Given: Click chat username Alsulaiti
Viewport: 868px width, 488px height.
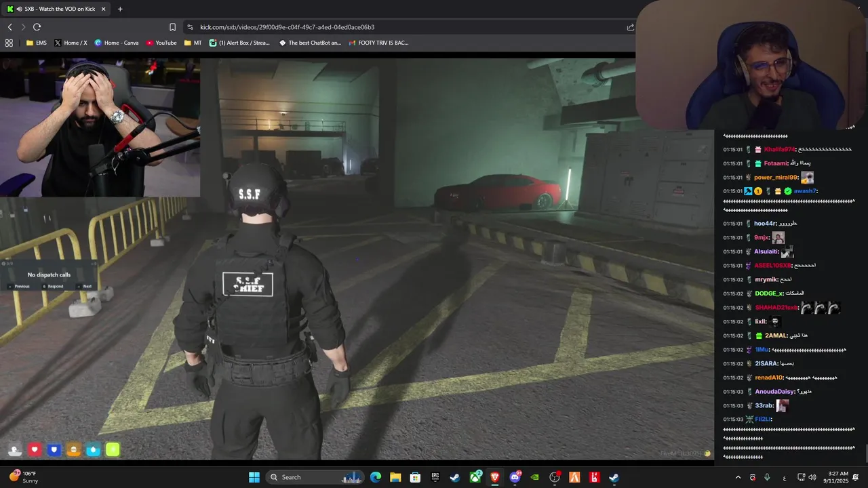Looking at the screenshot, I should pos(766,251).
